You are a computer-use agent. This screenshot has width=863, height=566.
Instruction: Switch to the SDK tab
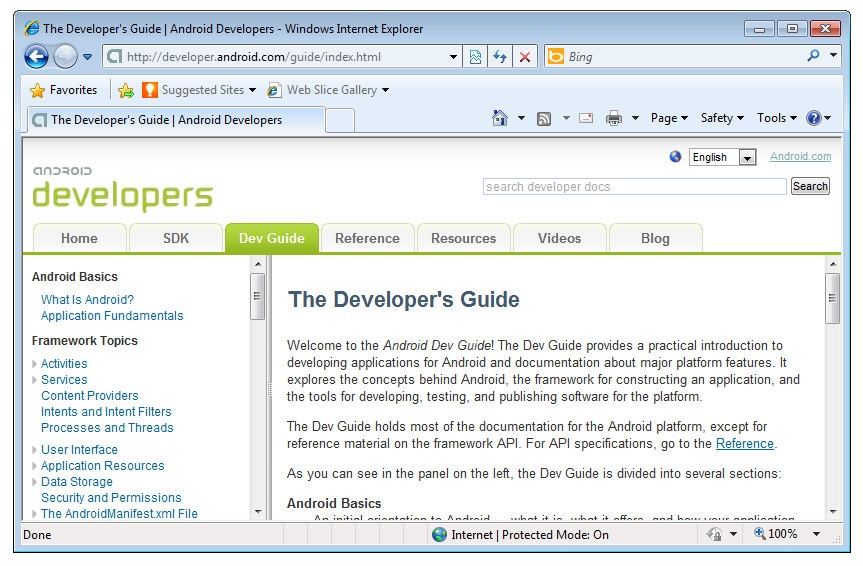click(176, 238)
